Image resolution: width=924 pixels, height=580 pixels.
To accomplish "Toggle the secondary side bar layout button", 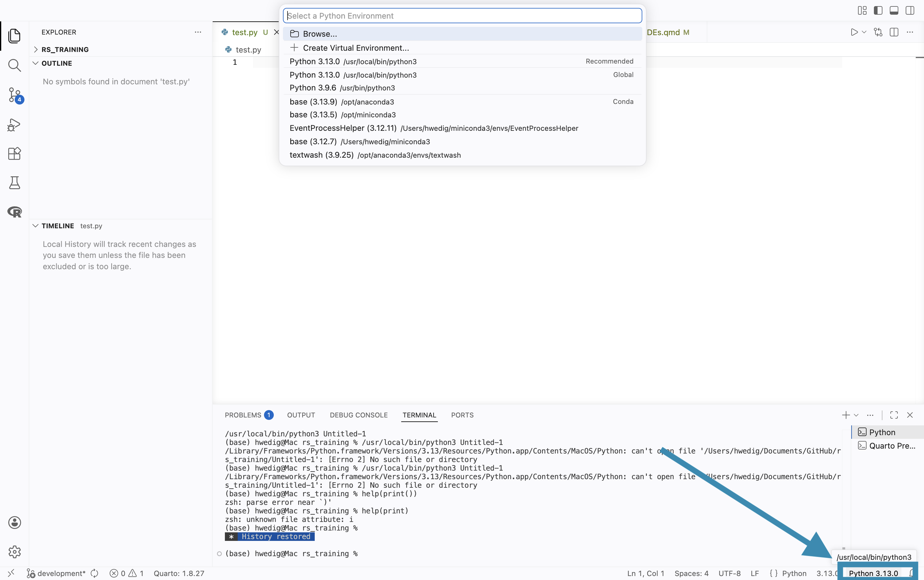I will (910, 10).
